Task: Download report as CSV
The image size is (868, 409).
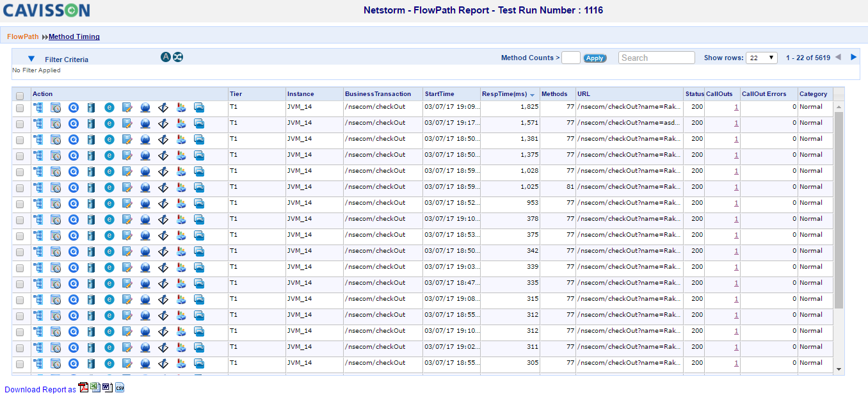Action: 120,388
